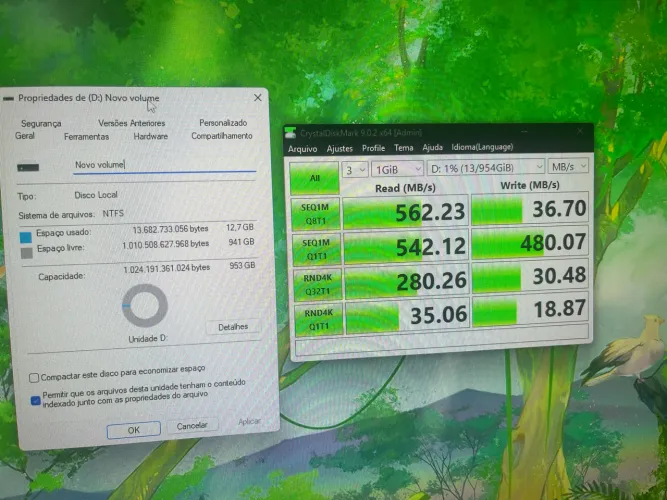
Task: Select the Geral tab
Action: tap(25, 136)
